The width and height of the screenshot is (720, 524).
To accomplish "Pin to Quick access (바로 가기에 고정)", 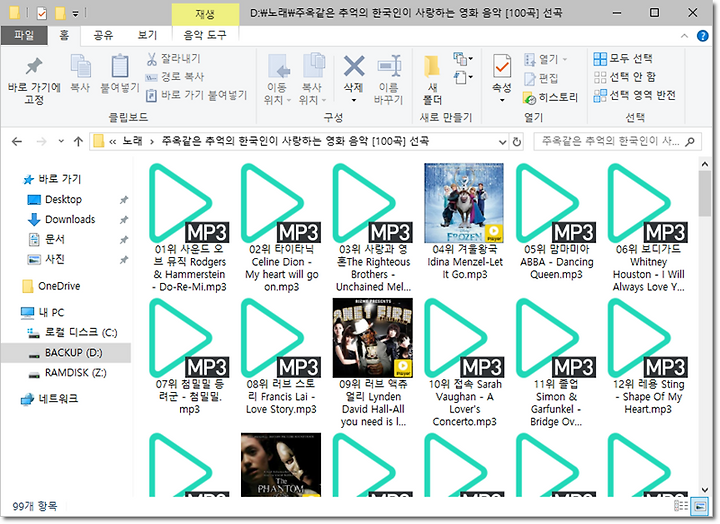I will (34, 80).
